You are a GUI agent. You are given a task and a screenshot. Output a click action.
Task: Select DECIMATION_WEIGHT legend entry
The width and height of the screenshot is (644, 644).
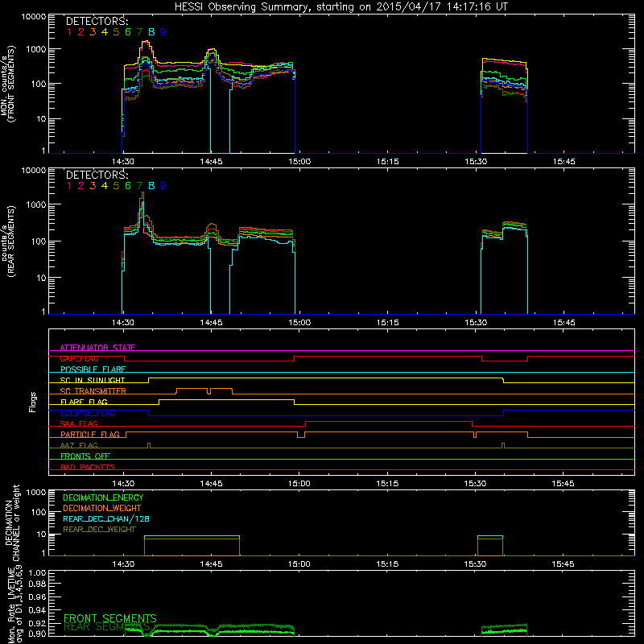click(x=102, y=508)
